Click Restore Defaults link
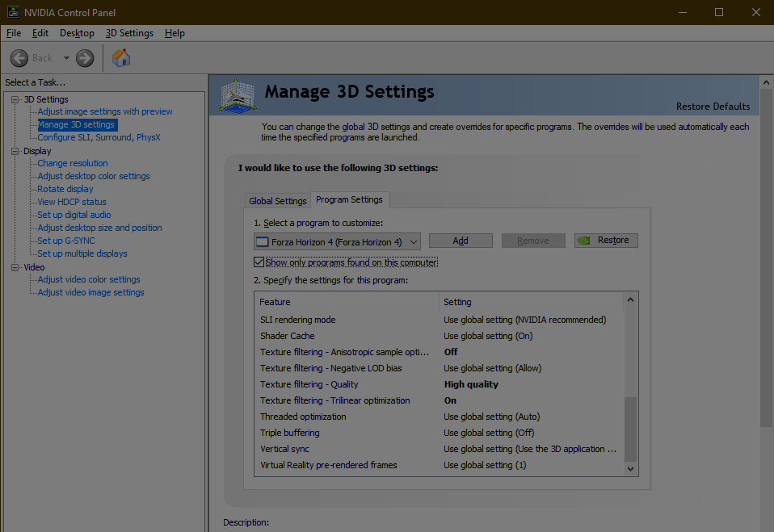The height and width of the screenshot is (532, 774). click(713, 107)
